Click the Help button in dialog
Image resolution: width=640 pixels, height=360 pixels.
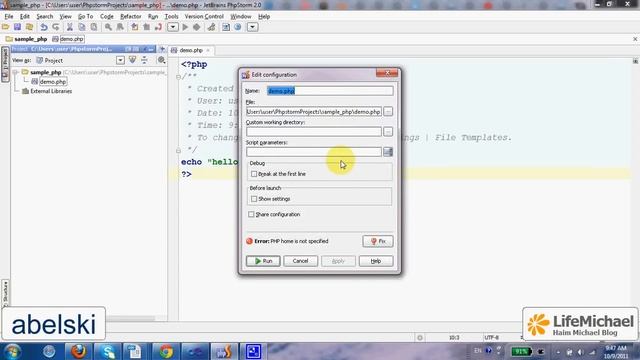(x=376, y=261)
